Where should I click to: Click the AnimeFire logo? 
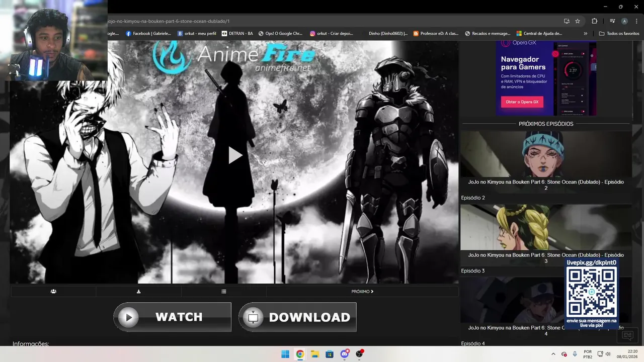coord(234,56)
